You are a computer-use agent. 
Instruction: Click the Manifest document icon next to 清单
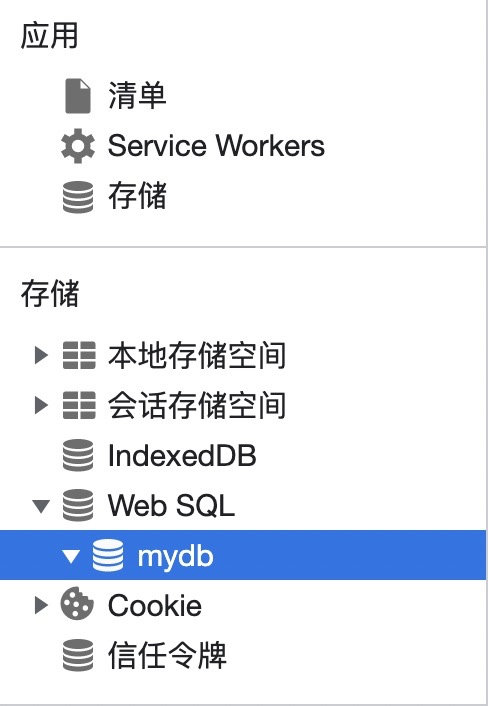(78, 95)
